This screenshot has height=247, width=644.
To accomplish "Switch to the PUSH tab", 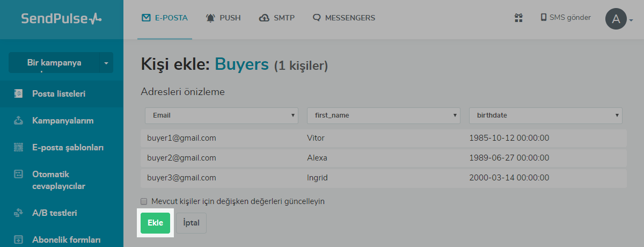I will tap(223, 18).
